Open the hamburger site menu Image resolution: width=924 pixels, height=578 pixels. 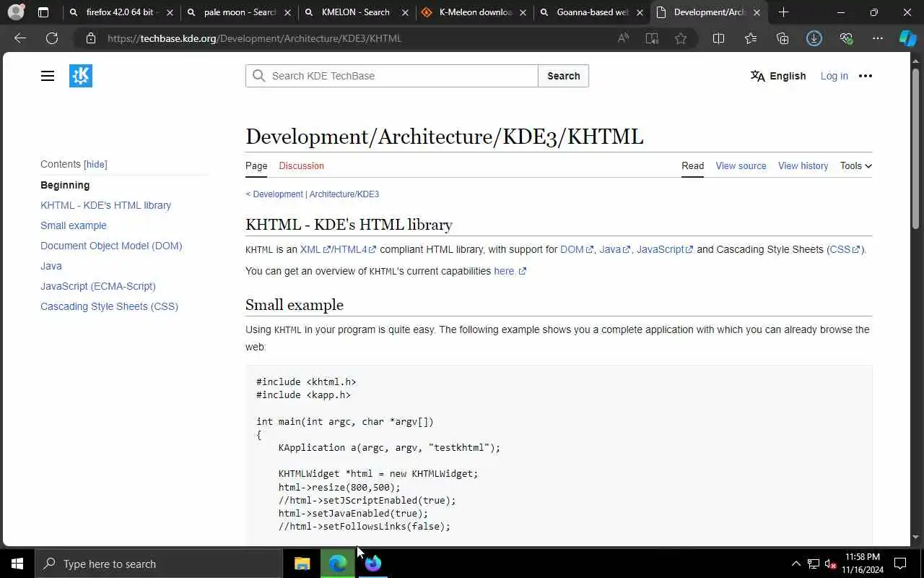48,76
